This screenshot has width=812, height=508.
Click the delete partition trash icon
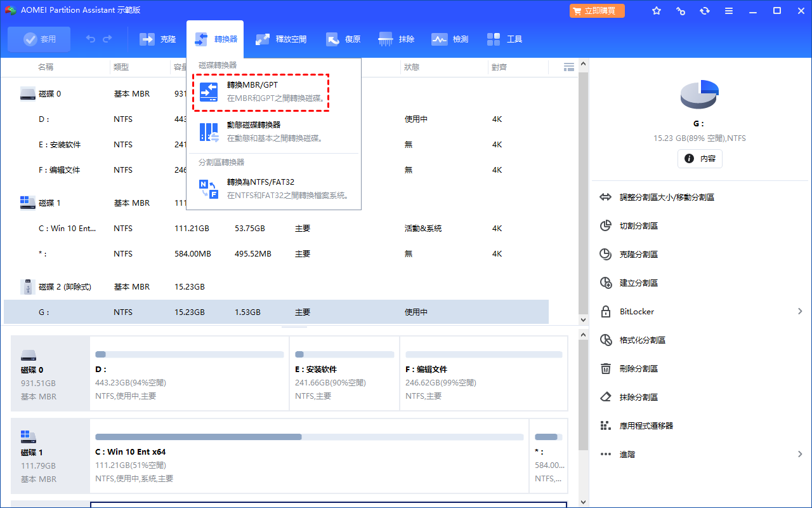point(606,369)
